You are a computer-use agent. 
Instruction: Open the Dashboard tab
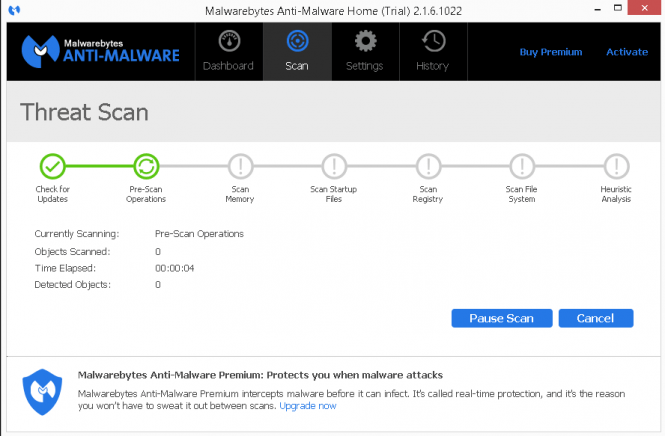point(229,52)
